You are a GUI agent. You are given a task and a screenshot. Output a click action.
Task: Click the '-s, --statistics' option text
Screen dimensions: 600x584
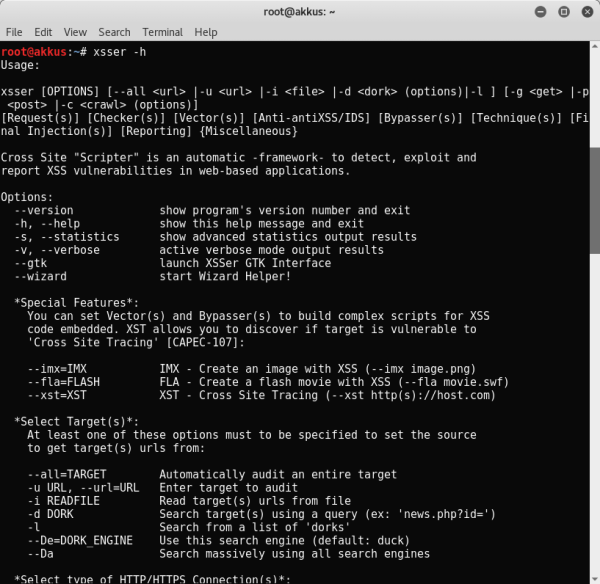coord(67,237)
